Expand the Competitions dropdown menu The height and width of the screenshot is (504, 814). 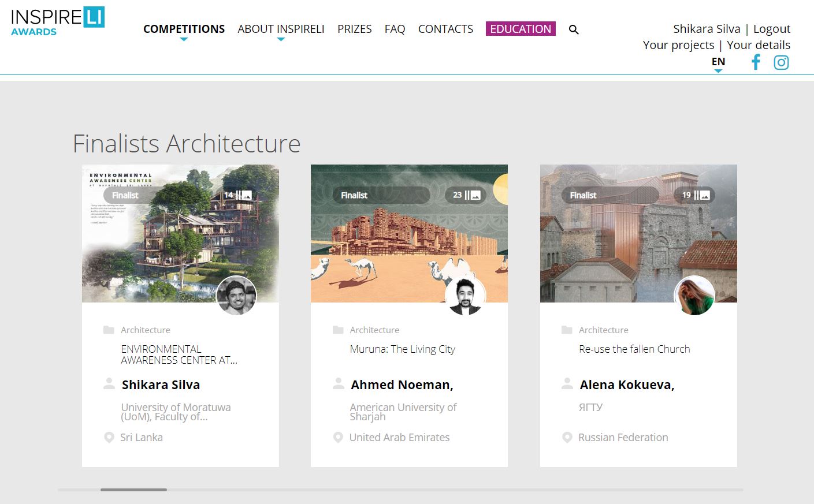pyautogui.click(x=184, y=29)
